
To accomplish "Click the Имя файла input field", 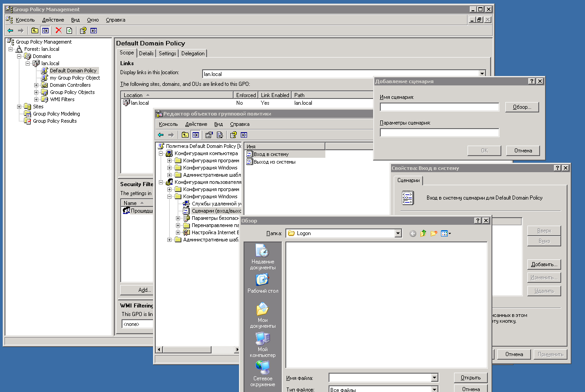I will tap(380, 378).
